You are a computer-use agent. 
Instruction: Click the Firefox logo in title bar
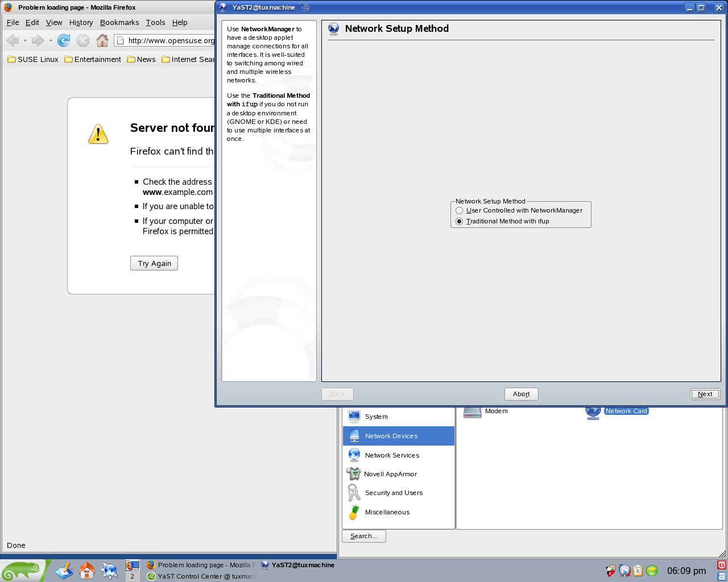point(9,7)
